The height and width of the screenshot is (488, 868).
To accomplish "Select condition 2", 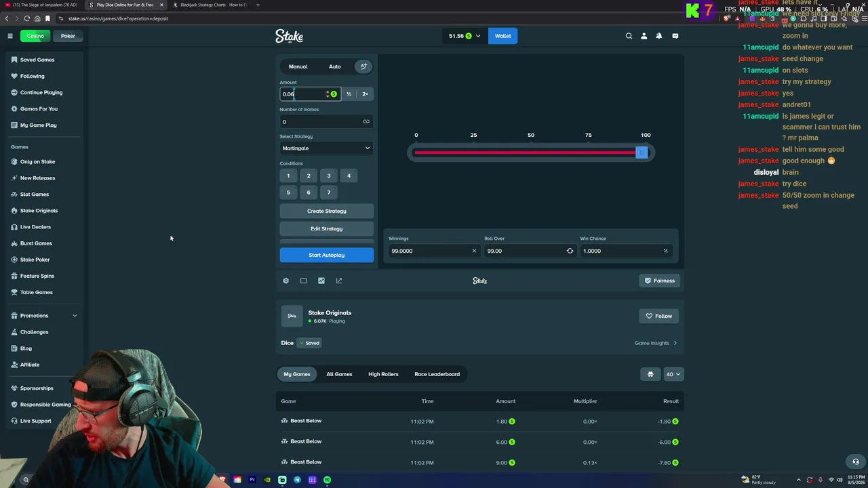I will click(309, 176).
